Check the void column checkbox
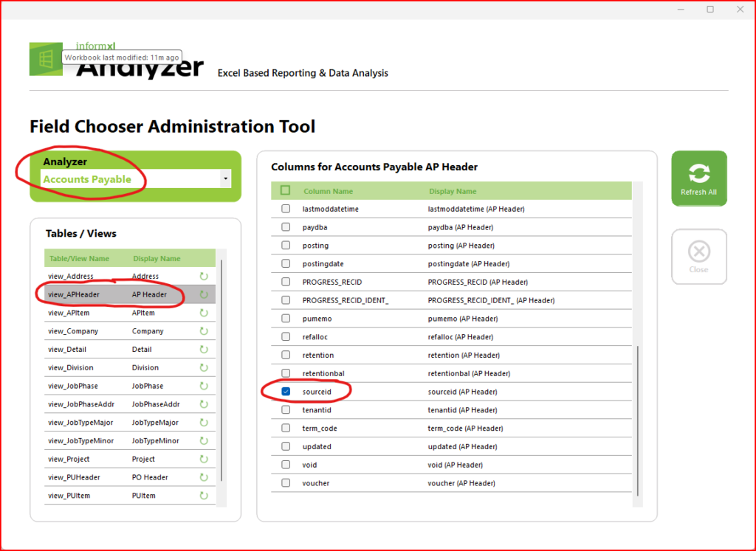Screen dimensions: 756x551 (286, 465)
